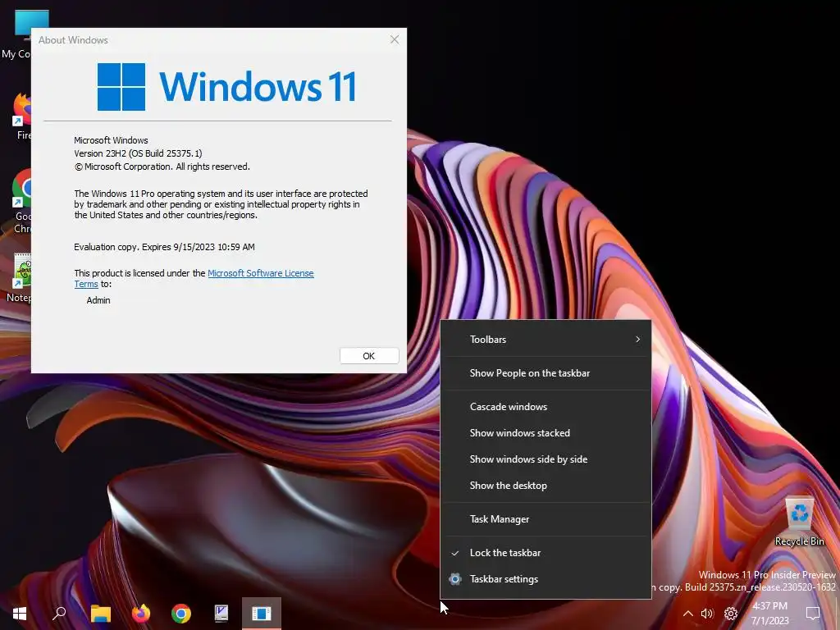840x630 pixels.
Task: Click the Windows 11 logo banner
Action: click(226, 86)
